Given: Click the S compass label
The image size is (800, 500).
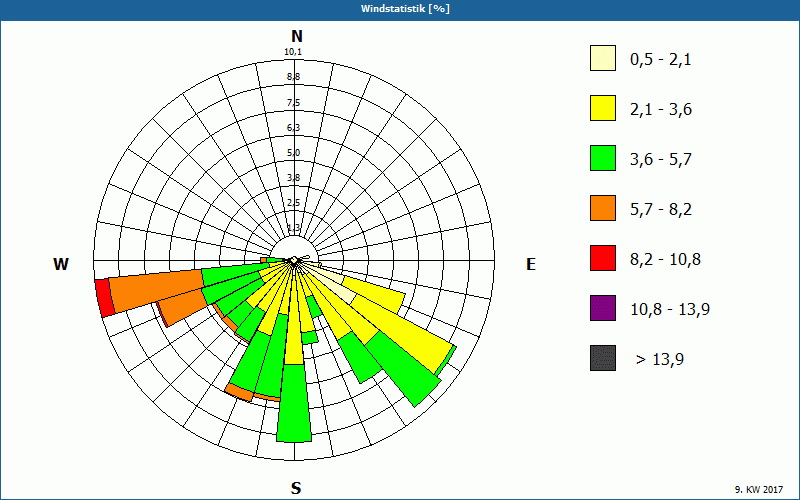Looking at the screenshot, I should point(296,488).
